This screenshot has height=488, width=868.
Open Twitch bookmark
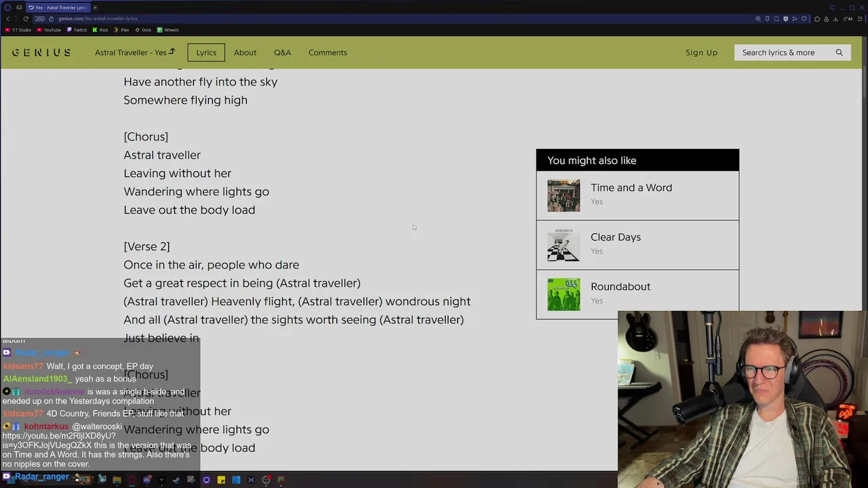point(77,30)
